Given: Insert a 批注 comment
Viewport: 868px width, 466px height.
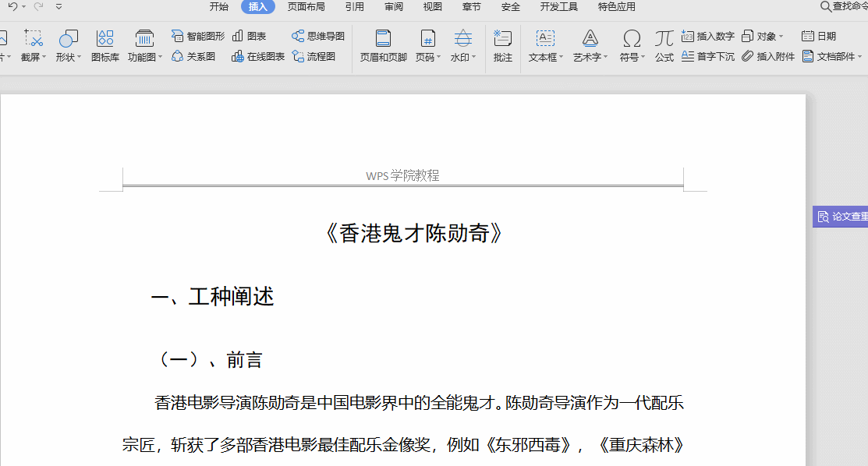Looking at the screenshot, I should point(502,45).
